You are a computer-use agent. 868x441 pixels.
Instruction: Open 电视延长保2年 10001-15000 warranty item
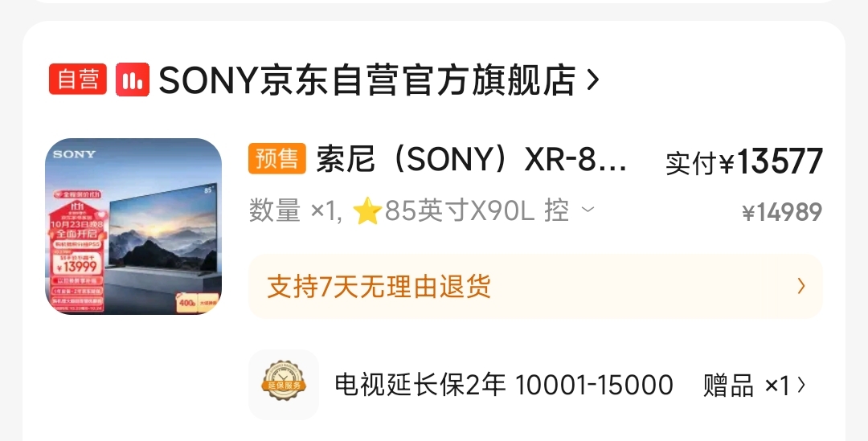tap(503, 385)
